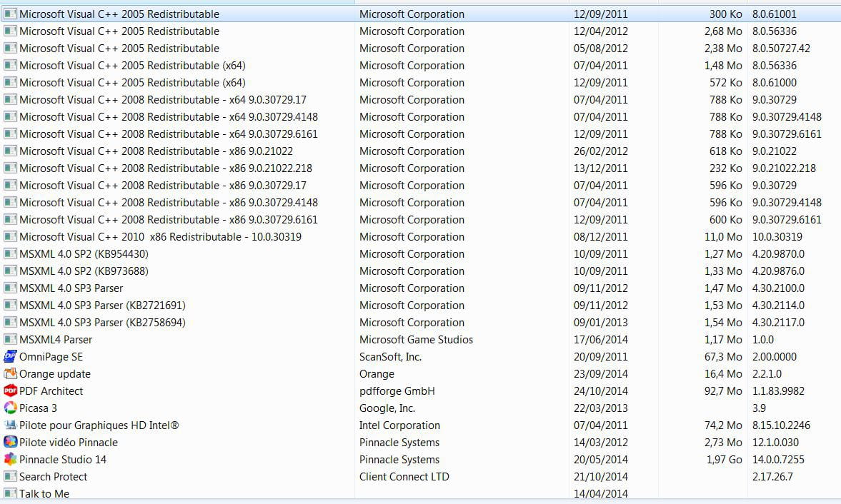Click icon for Pilote pour Graphiques HD Intel
The image size is (841, 504).
tap(10, 425)
